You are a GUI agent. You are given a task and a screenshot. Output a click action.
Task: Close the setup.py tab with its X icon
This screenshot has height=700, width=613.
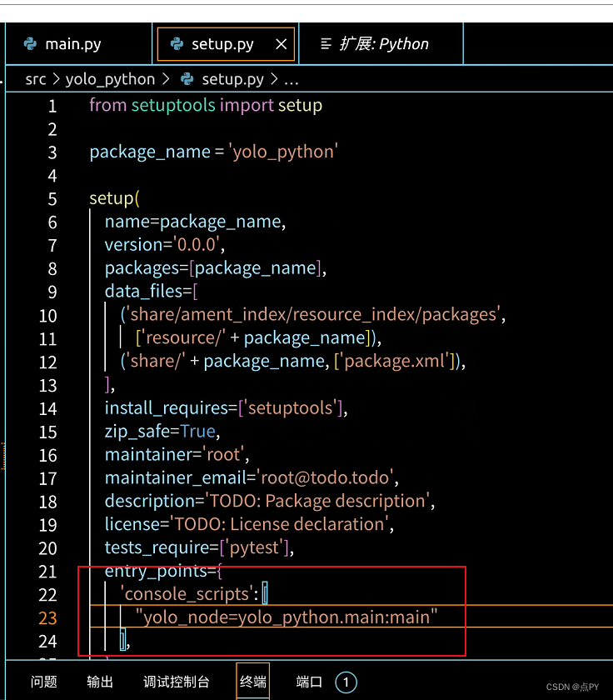pyautogui.click(x=281, y=43)
